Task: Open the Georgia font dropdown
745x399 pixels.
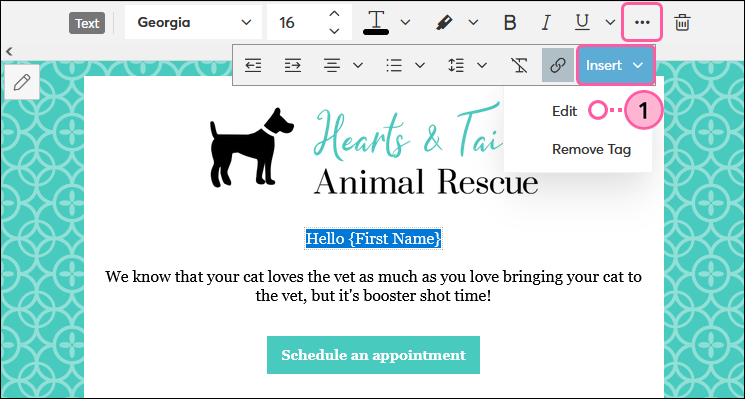Action: 193,22
